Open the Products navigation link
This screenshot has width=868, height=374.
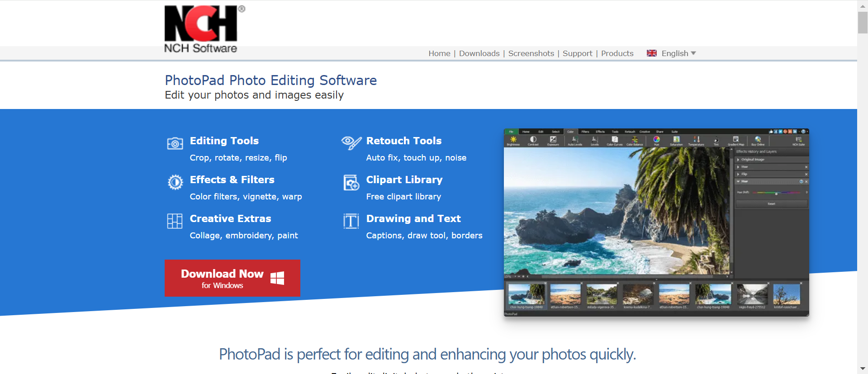[x=617, y=53]
